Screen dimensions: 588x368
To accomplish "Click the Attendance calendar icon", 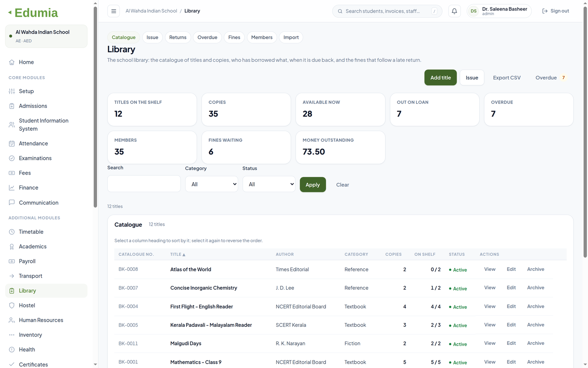I will (x=12, y=143).
